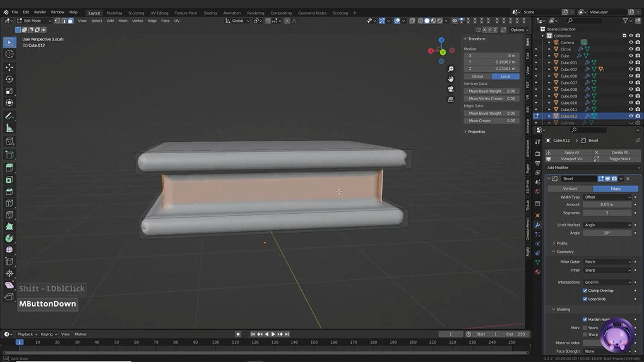
Task: Click the Apply All button
Action: (x=569, y=152)
